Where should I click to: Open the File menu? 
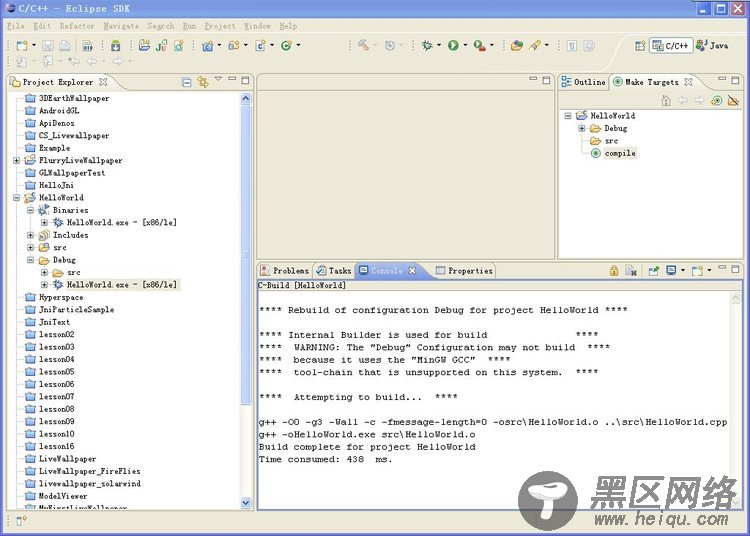point(16,26)
